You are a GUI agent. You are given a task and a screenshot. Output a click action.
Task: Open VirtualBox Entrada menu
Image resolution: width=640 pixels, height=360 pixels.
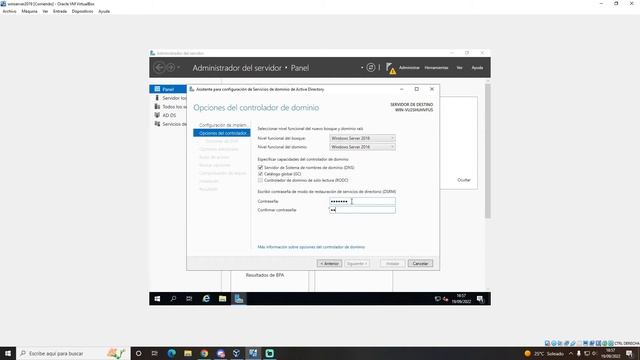coord(60,11)
